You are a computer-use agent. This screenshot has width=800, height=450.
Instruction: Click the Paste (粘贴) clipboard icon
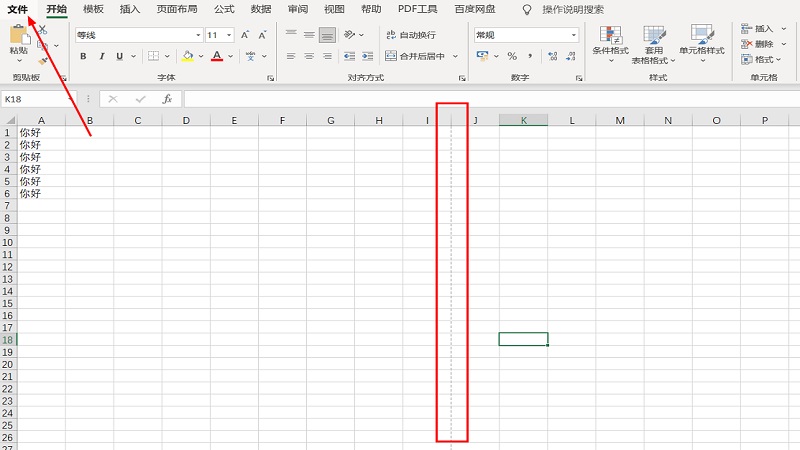click(x=18, y=37)
